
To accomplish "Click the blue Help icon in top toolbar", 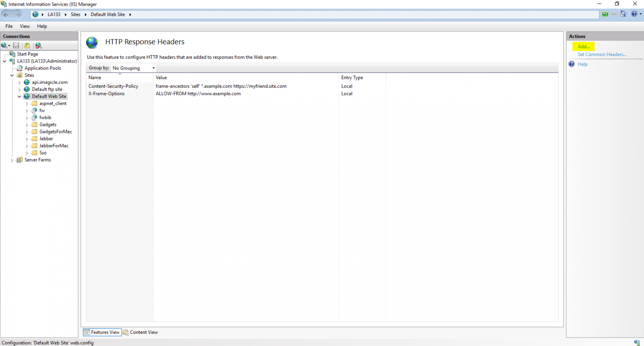I will tap(634, 14).
